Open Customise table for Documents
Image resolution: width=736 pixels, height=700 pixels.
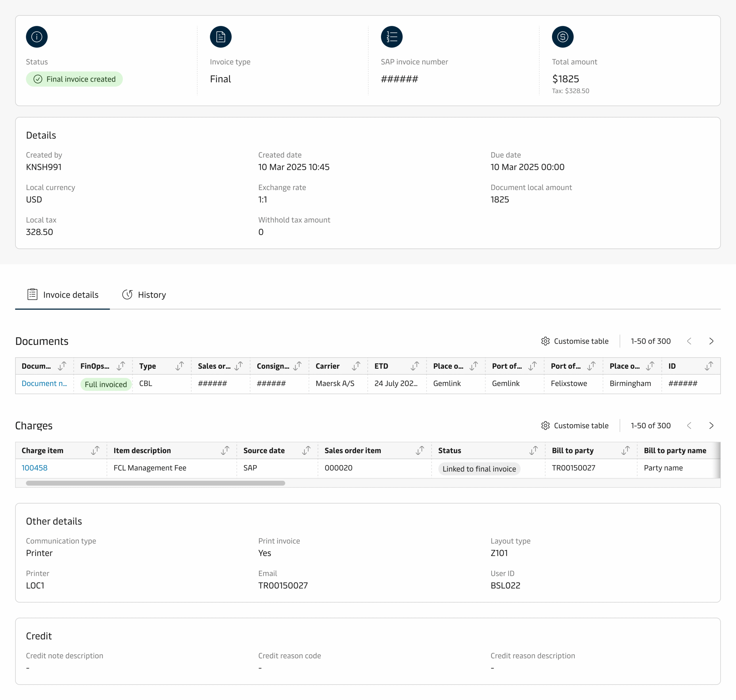click(x=575, y=341)
